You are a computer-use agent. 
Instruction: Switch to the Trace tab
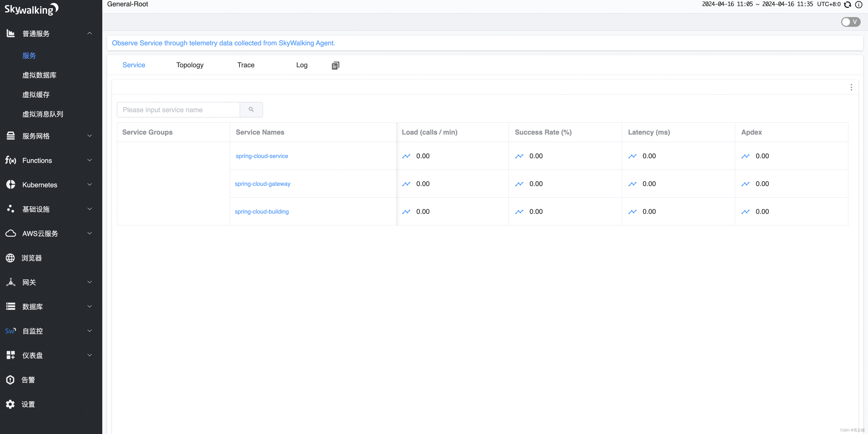[246, 65]
